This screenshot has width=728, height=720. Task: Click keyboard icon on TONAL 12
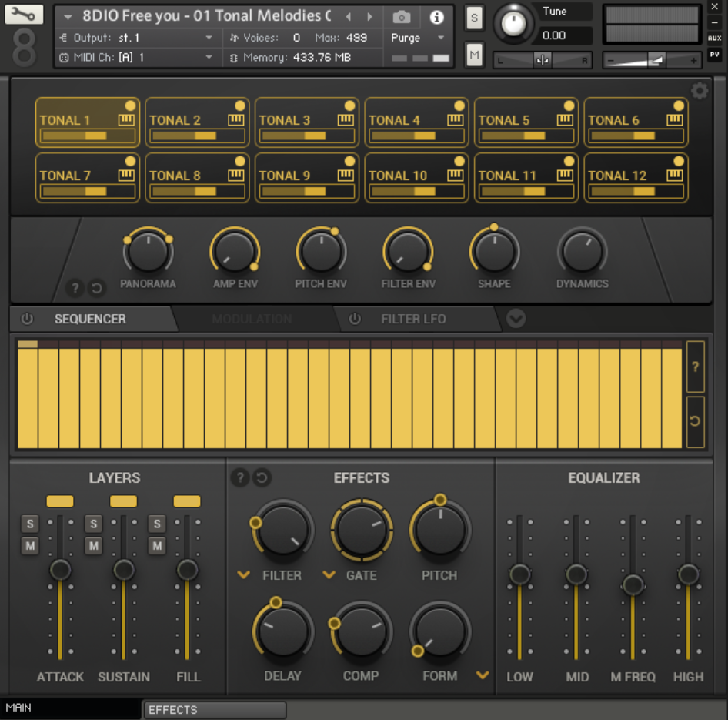click(x=675, y=176)
